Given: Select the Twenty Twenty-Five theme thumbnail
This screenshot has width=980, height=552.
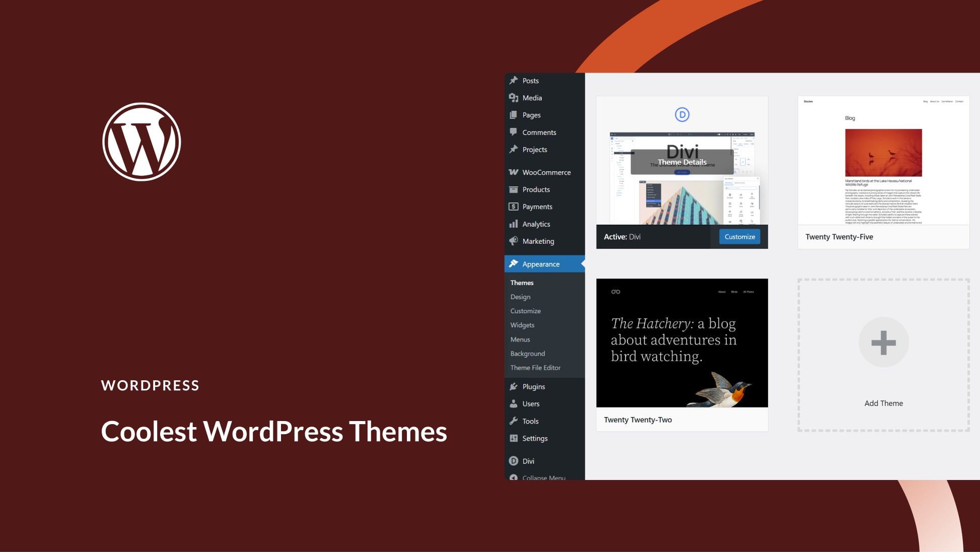Looking at the screenshot, I should coord(883,161).
